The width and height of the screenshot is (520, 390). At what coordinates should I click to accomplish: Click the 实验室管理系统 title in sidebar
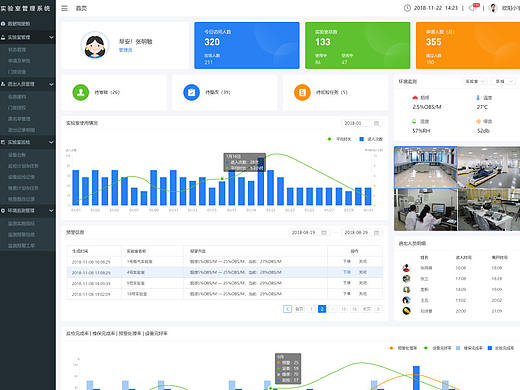25,8
